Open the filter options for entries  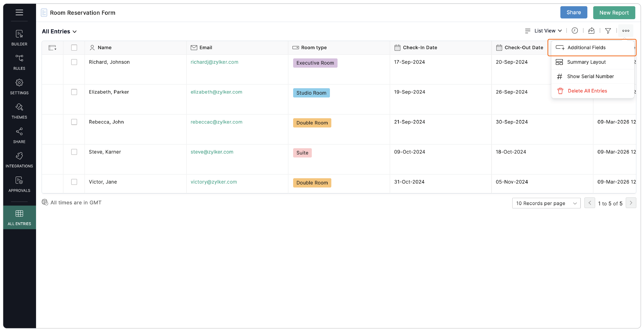[608, 31]
